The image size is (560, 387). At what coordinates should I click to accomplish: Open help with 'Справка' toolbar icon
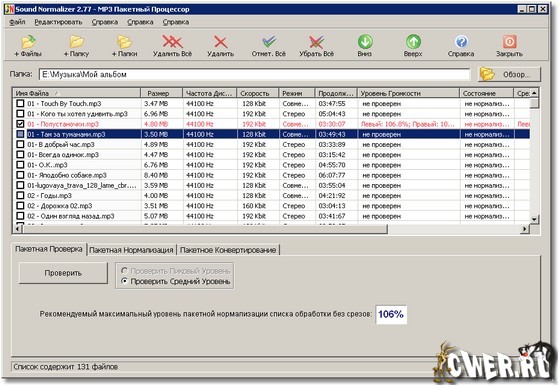461,41
